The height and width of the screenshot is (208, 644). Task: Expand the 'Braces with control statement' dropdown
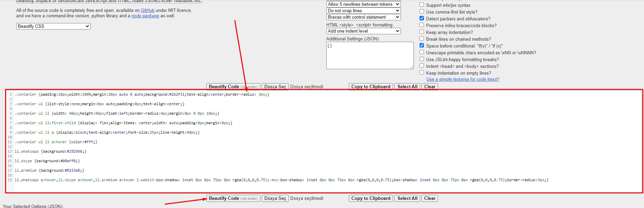(363, 17)
